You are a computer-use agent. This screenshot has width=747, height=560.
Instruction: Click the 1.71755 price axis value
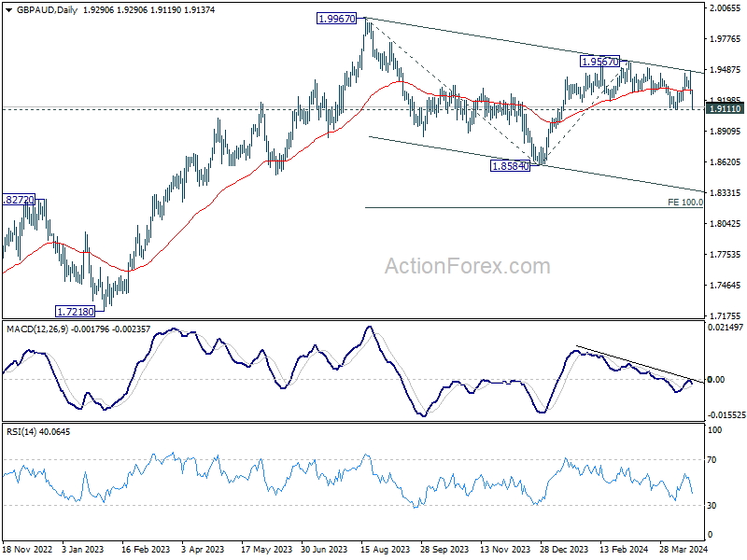[x=726, y=316]
